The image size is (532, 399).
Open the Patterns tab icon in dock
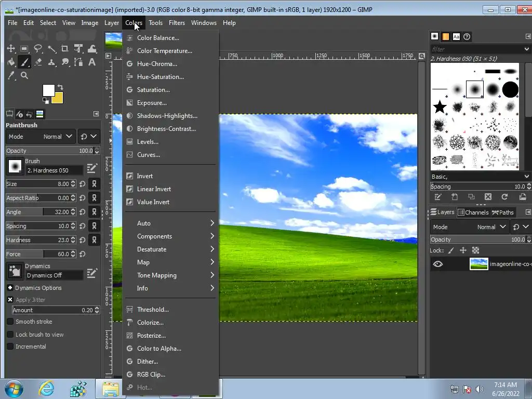[445, 37]
